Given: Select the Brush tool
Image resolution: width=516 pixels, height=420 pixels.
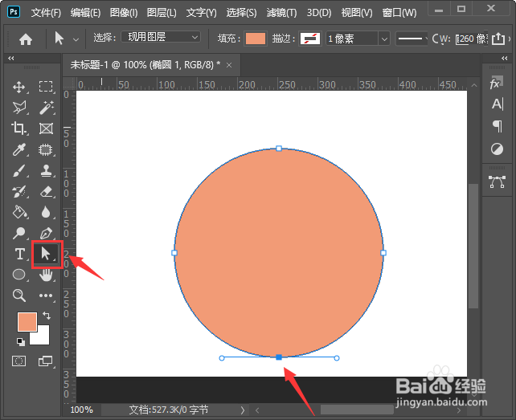Looking at the screenshot, I should tap(18, 171).
